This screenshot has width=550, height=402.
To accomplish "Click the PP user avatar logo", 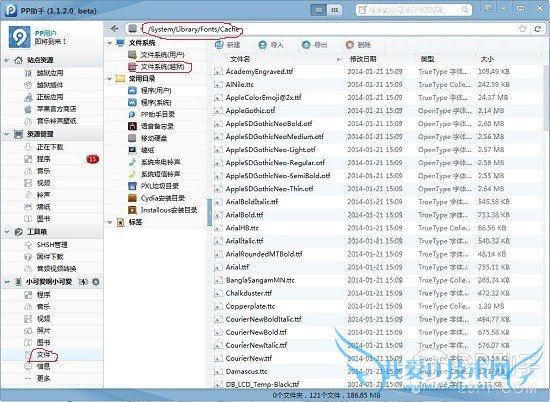I will pos(20,37).
